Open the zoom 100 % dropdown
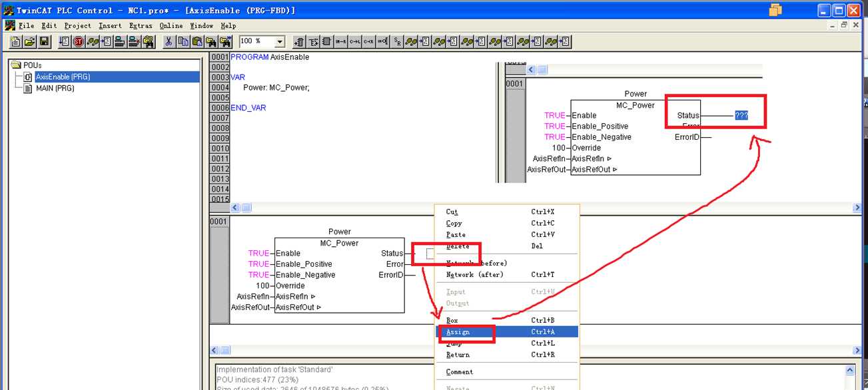 click(279, 42)
